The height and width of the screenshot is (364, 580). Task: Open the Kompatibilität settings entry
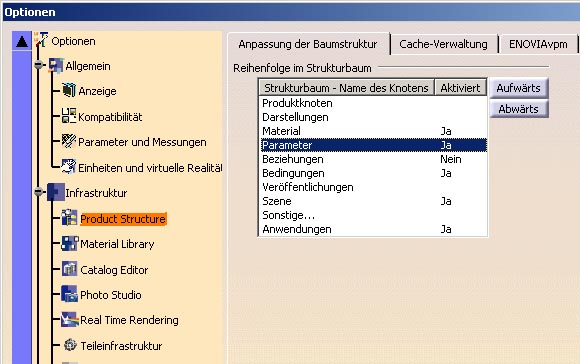(110, 117)
